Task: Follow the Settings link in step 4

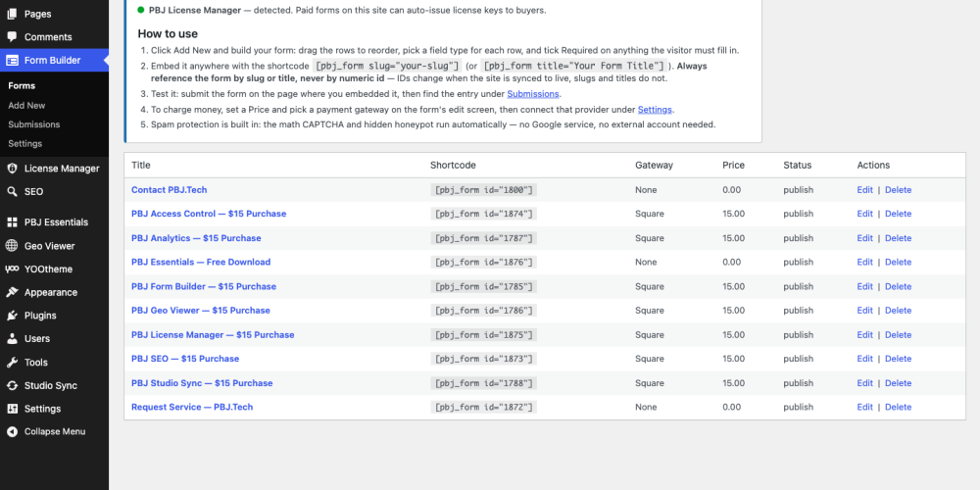Action: [655, 110]
